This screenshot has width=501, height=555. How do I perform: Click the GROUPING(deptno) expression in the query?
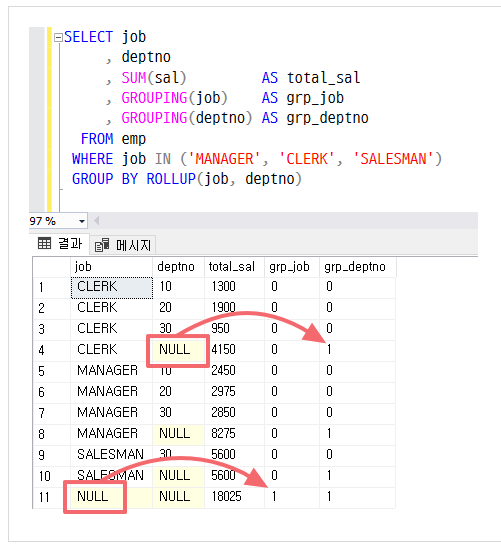point(187,118)
